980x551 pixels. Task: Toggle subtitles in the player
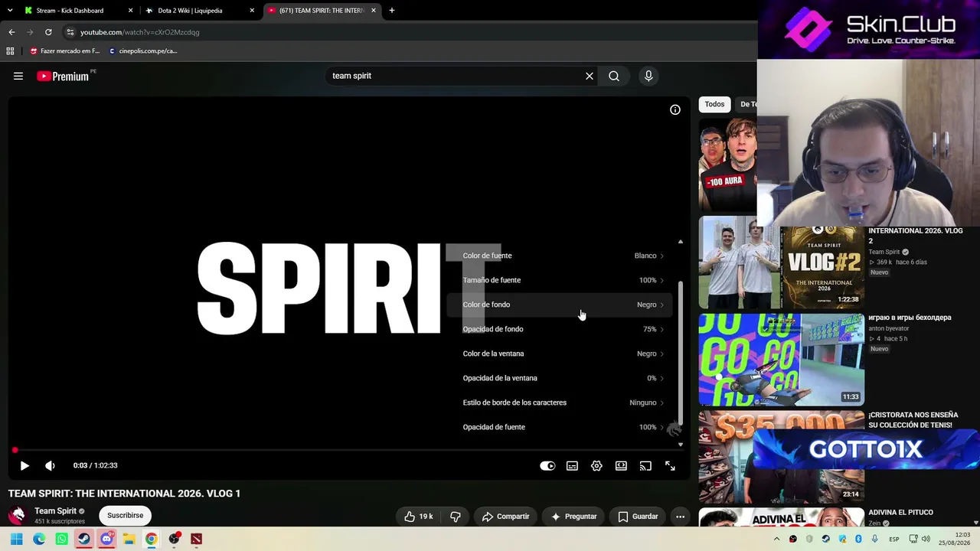[x=572, y=465]
